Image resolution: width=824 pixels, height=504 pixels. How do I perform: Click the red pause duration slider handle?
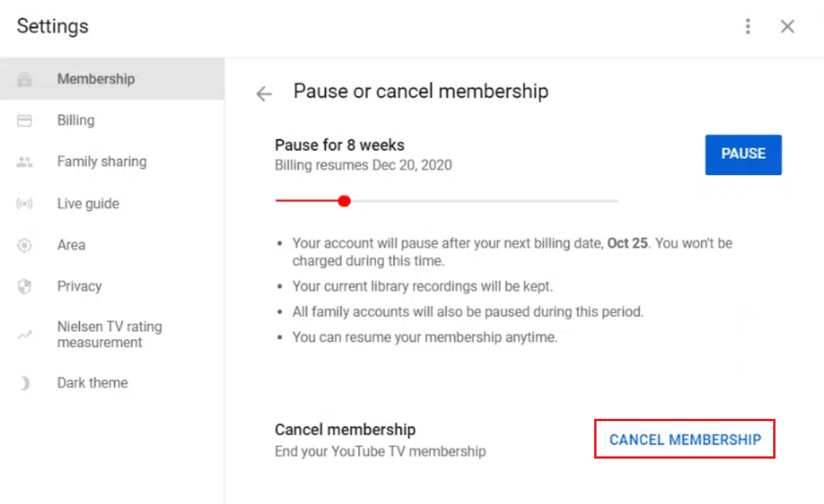pyautogui.click(x=344, y=201)
